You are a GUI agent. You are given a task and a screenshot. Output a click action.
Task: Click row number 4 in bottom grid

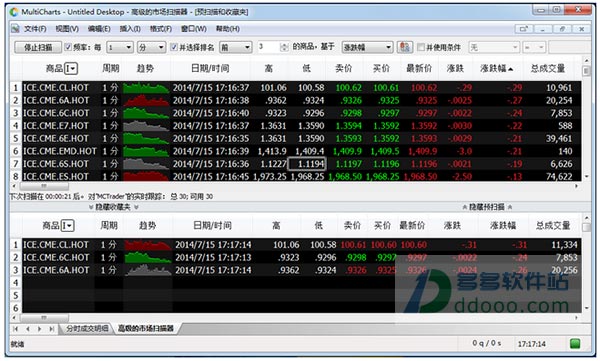click(16, 283)
